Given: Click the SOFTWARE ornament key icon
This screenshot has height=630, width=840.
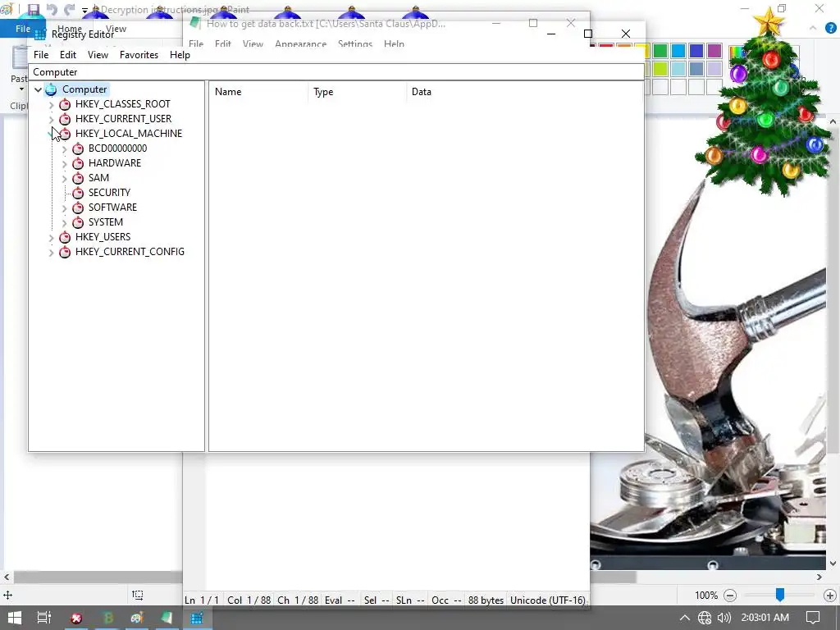Looking at the screenshot, I should pos(78,208).
